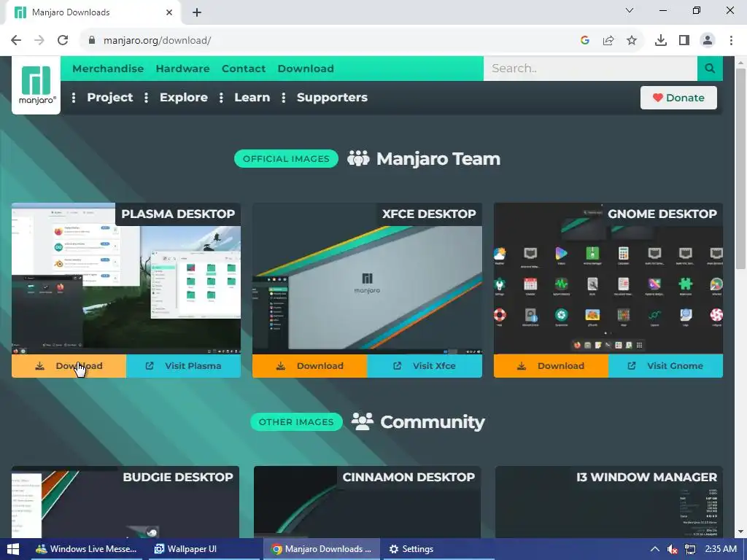The image size is (747, 560).
Task: Click the Manjaro logo home icon
Action: (x=36, y=85)
